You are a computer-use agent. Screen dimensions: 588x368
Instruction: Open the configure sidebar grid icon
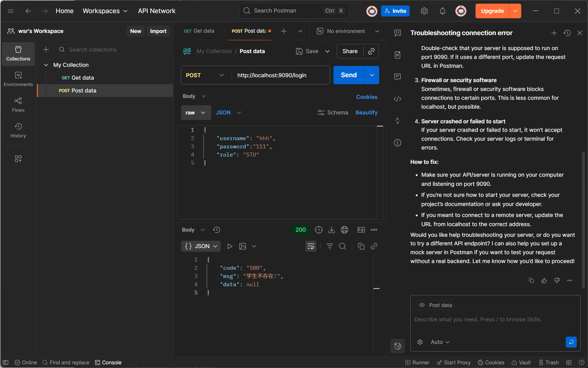[18, 159]
